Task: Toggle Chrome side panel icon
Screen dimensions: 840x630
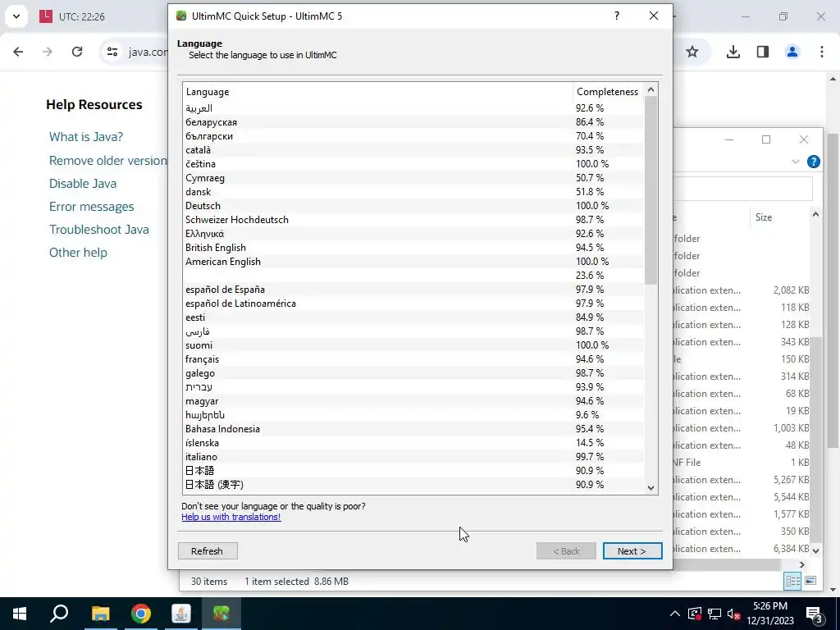Action: coord(763,52)
